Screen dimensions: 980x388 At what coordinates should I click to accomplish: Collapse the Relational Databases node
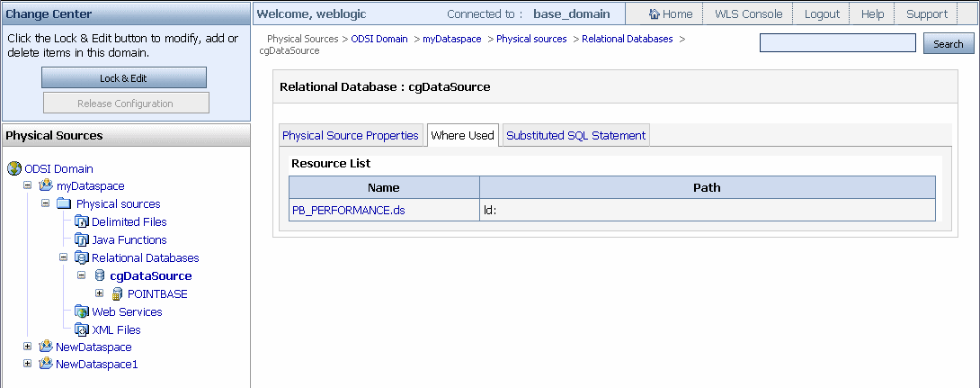pyautogui.click(x=63, y=257)
